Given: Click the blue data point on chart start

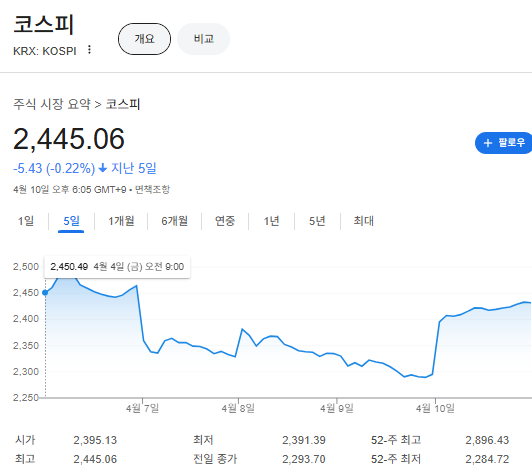Looking at the screenshot, I should click(45, 293).
